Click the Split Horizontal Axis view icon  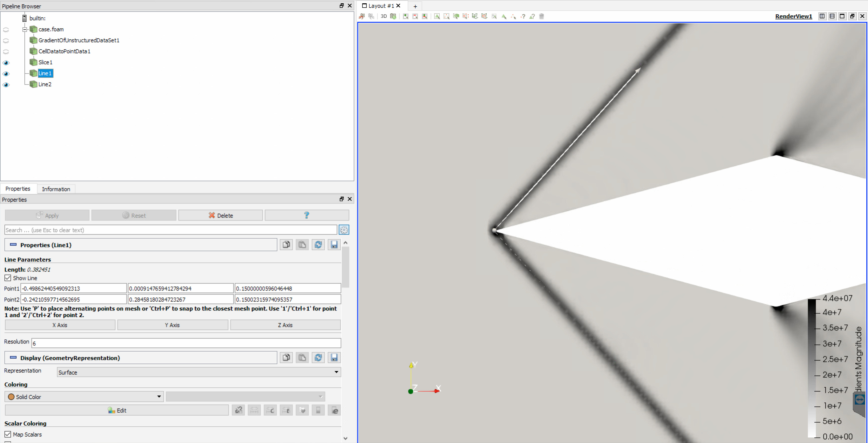click(822, 16)
